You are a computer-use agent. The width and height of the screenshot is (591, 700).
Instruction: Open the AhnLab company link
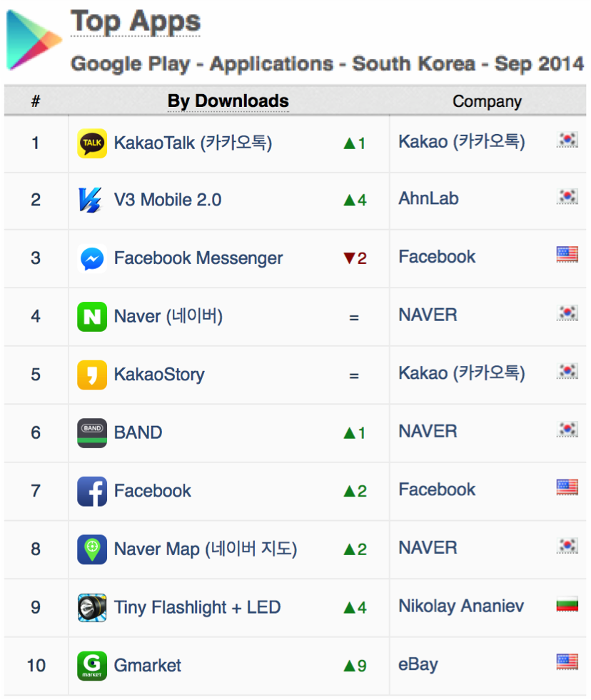coord(428,198)
